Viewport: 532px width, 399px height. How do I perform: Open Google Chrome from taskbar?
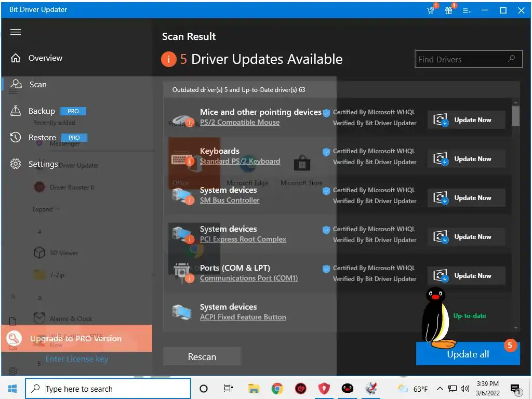click(277, 389)
